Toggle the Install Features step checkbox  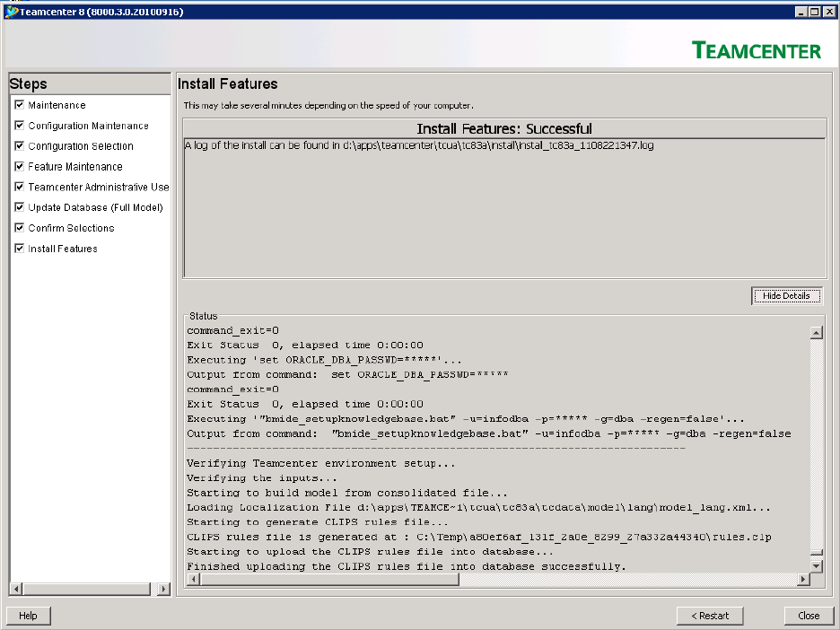(x=19, y=248)
